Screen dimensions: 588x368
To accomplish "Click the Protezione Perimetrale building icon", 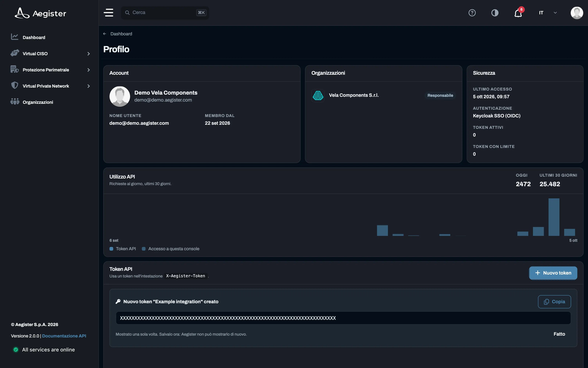I will [x=15, y=69].
